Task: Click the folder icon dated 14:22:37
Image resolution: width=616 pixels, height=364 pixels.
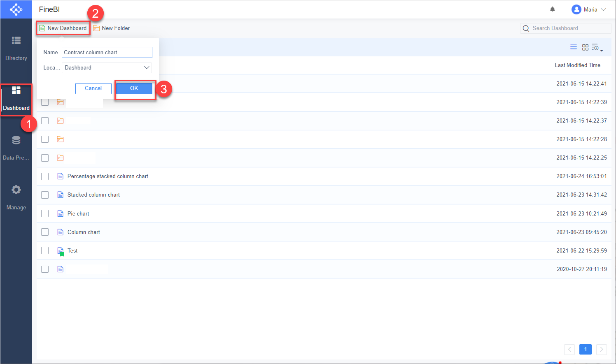Action: [x=60, y=121]
